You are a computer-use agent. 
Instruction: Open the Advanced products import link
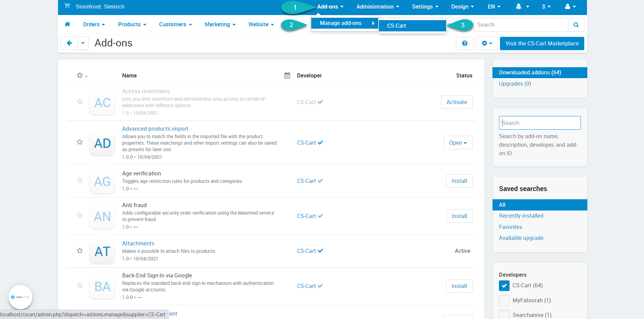155,129
